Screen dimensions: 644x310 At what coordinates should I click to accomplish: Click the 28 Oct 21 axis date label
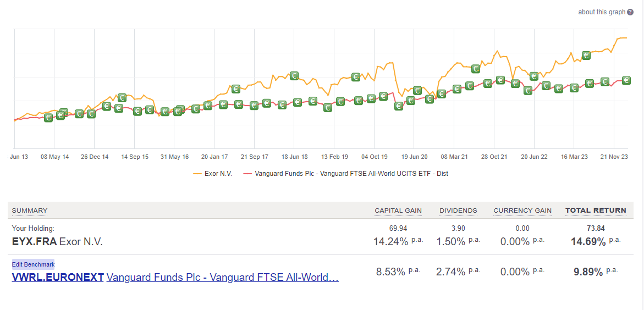(494, 157)
